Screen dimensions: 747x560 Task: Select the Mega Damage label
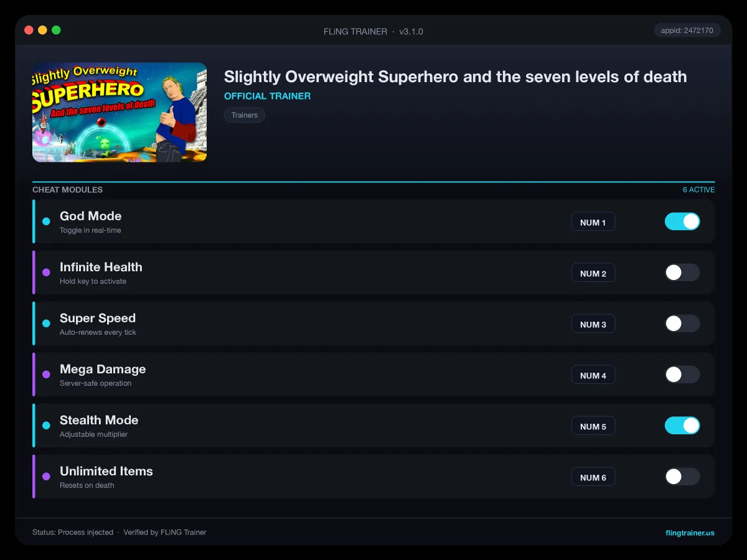[103, 369]
